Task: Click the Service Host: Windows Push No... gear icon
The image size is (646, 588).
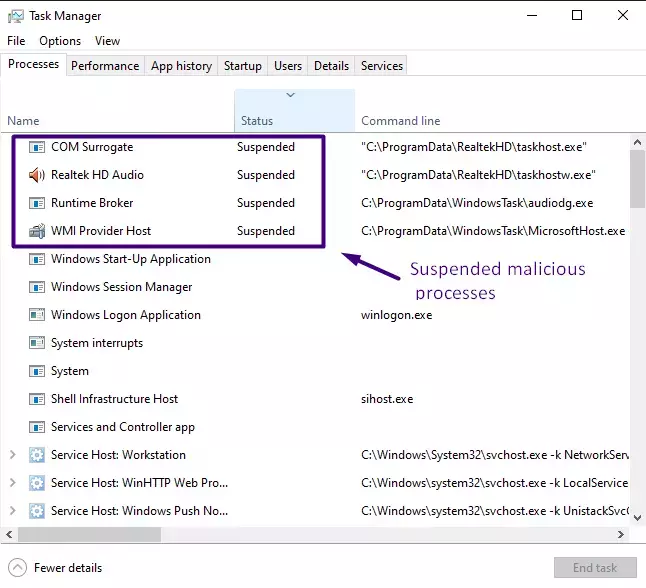Action: [x=37, y=511]
